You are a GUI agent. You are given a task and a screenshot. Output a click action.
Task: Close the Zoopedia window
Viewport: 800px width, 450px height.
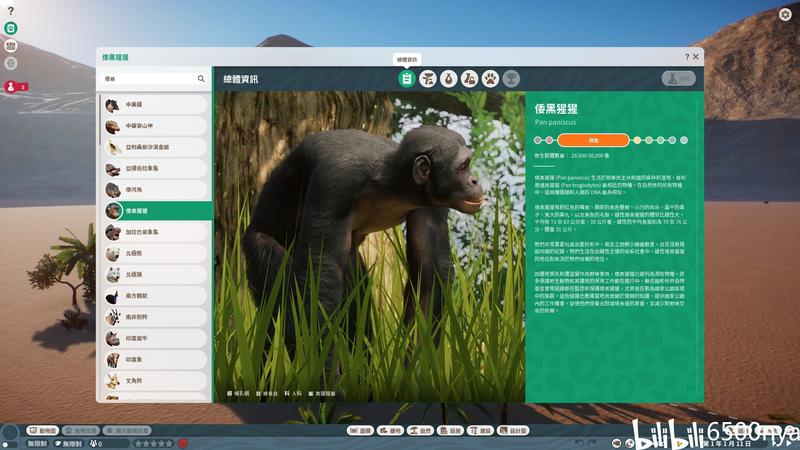695,57
